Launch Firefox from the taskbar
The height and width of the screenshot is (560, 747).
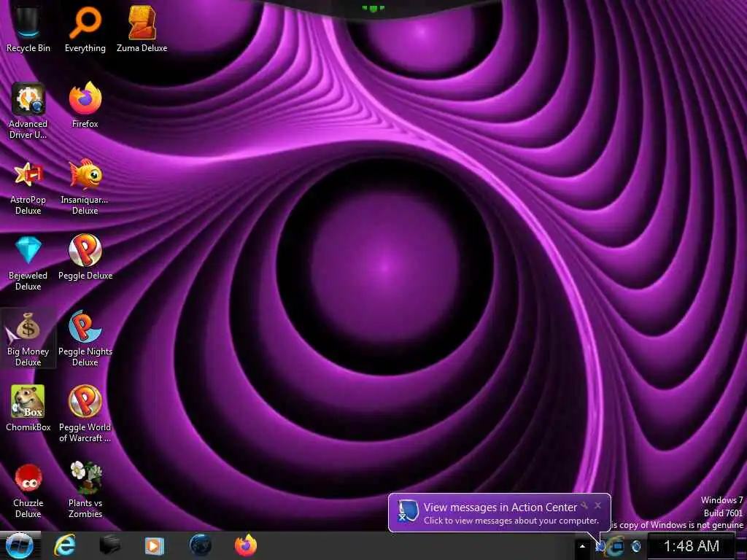246,545
